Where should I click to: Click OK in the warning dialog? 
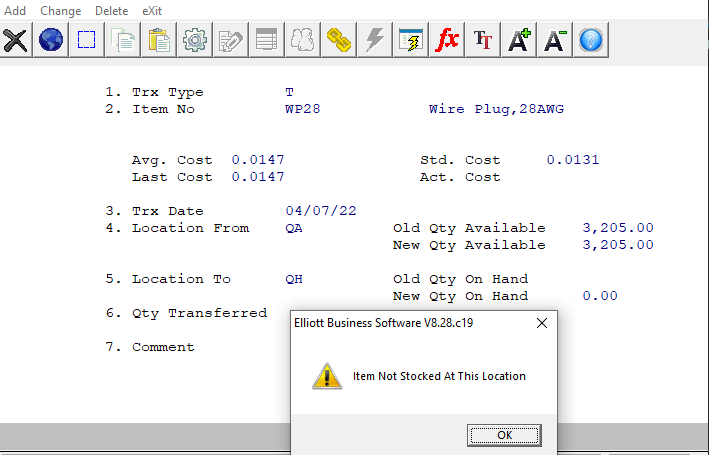[504, 435]
